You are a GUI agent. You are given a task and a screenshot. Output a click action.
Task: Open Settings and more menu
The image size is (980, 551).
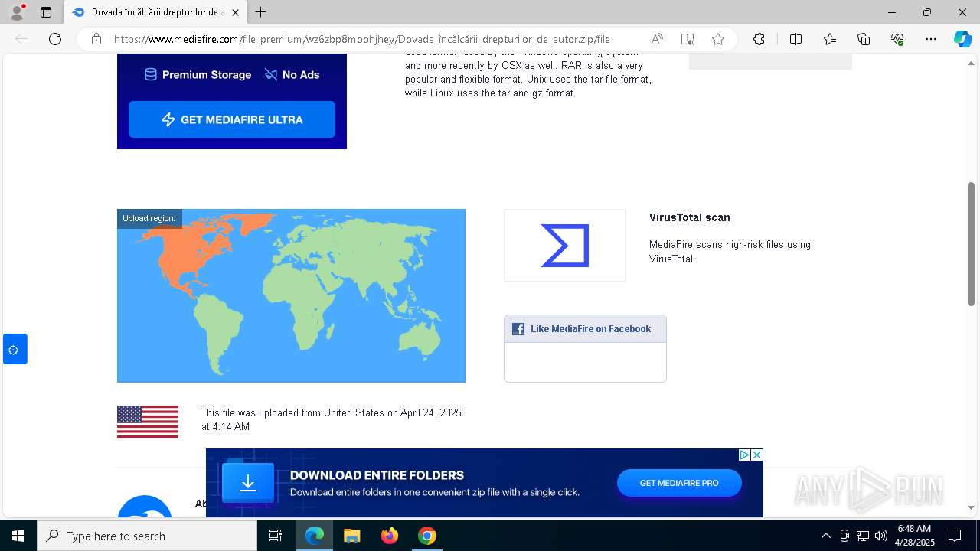pos(931,39)
